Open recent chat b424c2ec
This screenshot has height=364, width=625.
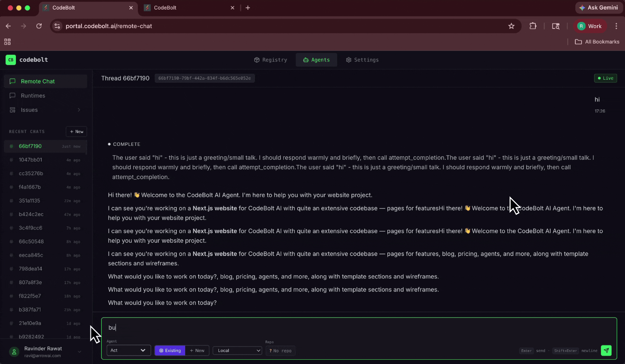click(46, 214)
